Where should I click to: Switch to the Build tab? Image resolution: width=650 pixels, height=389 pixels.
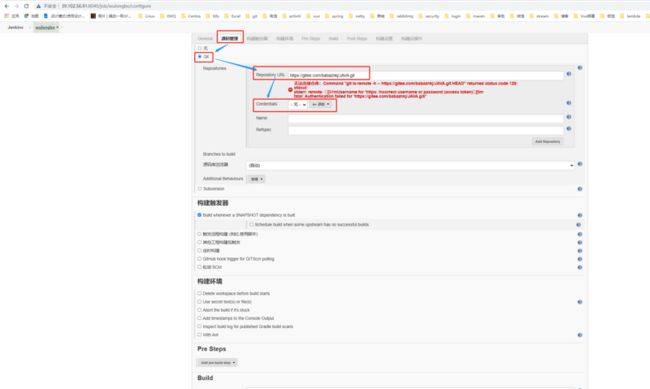click(x=333, y=39)
